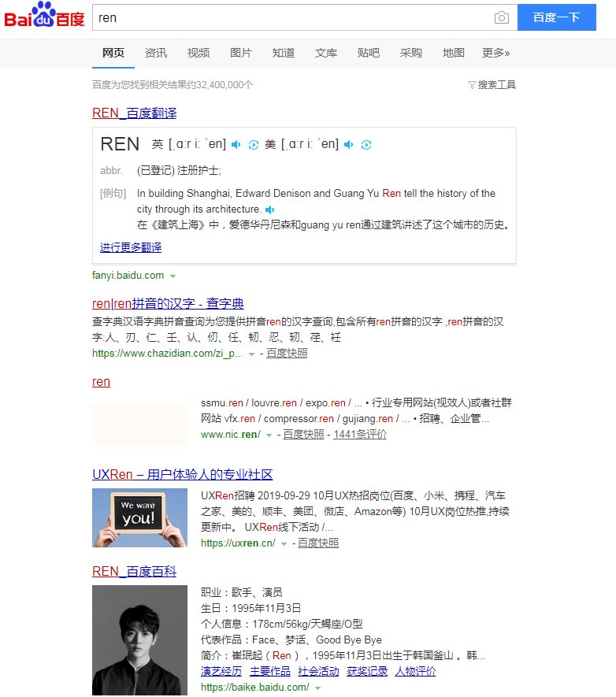
Task: Expand dropdown arrow next to uxren.cn URL
Action: tap(284, 543)
